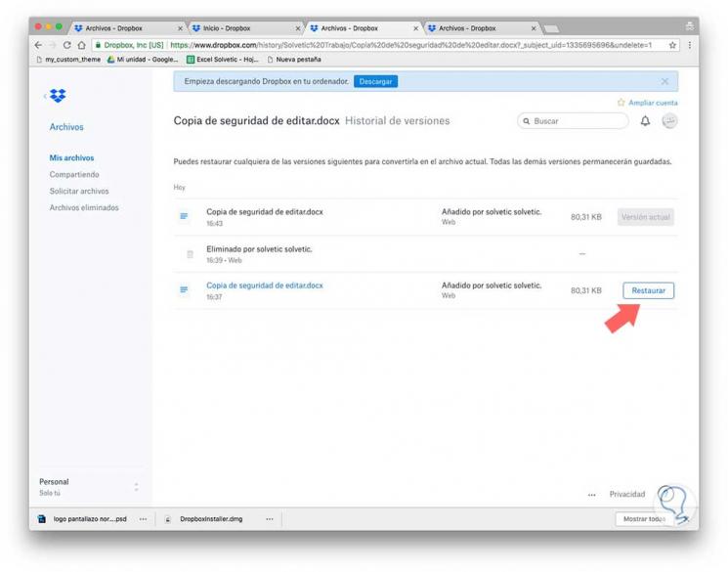Open account avatar menu

coord(669,121)
